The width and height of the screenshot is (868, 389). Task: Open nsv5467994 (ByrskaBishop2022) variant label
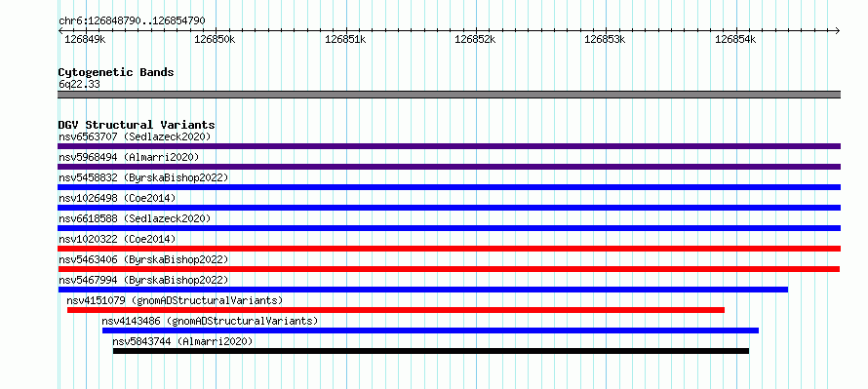click(143, 280)
